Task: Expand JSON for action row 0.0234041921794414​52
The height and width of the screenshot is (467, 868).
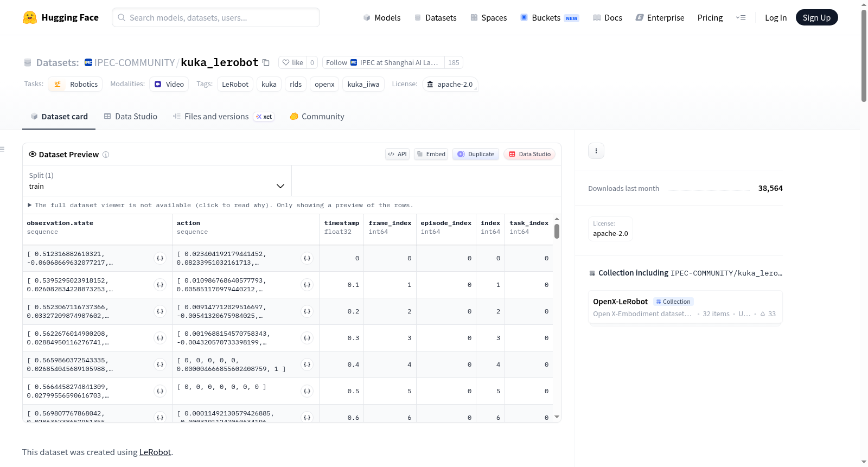Action: point(307,258)
